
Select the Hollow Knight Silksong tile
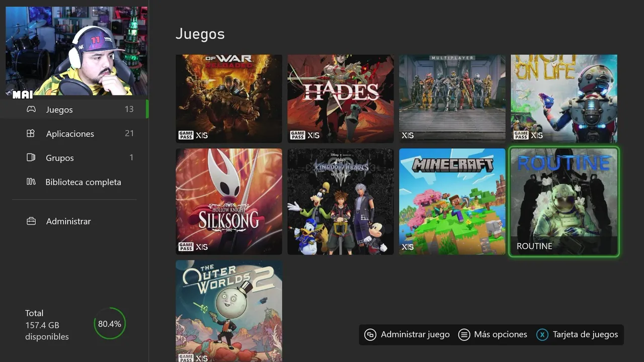229,202
